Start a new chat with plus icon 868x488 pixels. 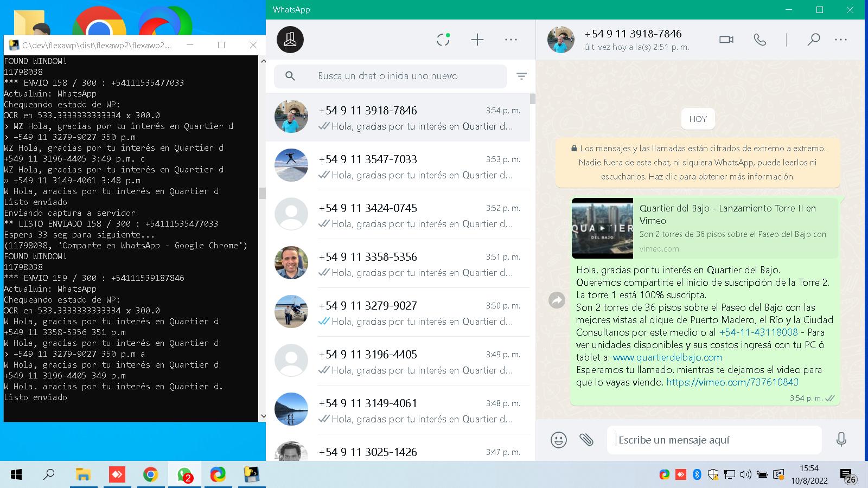point(477,40)
